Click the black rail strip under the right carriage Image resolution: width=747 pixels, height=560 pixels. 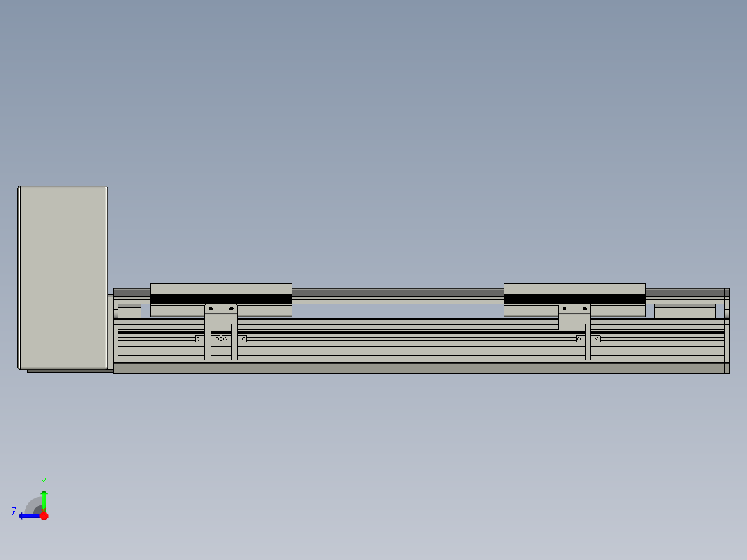(575, 299)
